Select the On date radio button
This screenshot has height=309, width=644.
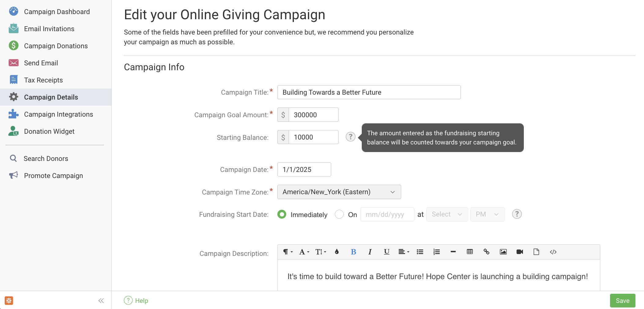(339, 214)
